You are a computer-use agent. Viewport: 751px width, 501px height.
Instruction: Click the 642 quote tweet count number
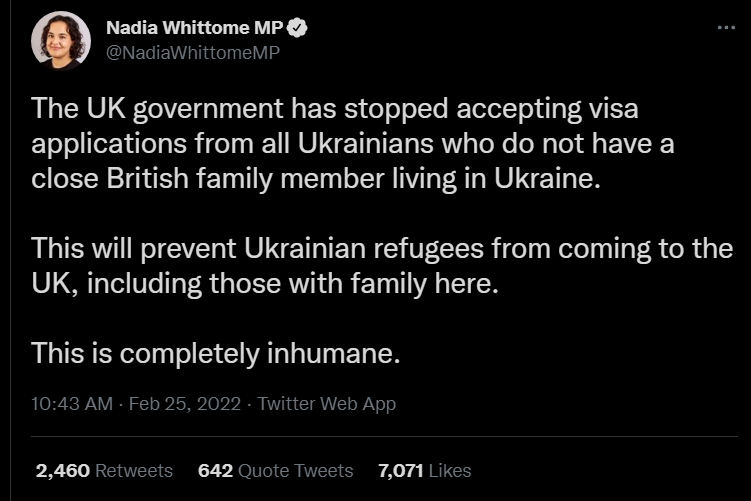(216, 470)
